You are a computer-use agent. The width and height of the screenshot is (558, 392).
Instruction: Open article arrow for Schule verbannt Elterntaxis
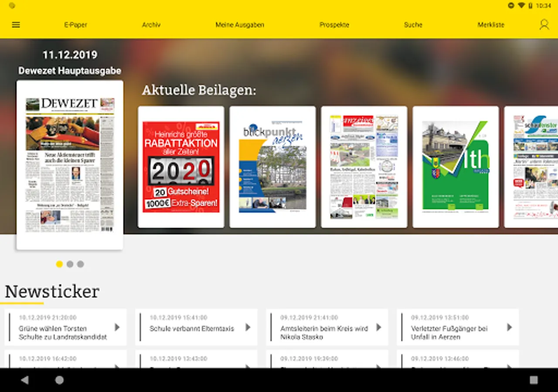pyautogui.click(x=248, y=327)
